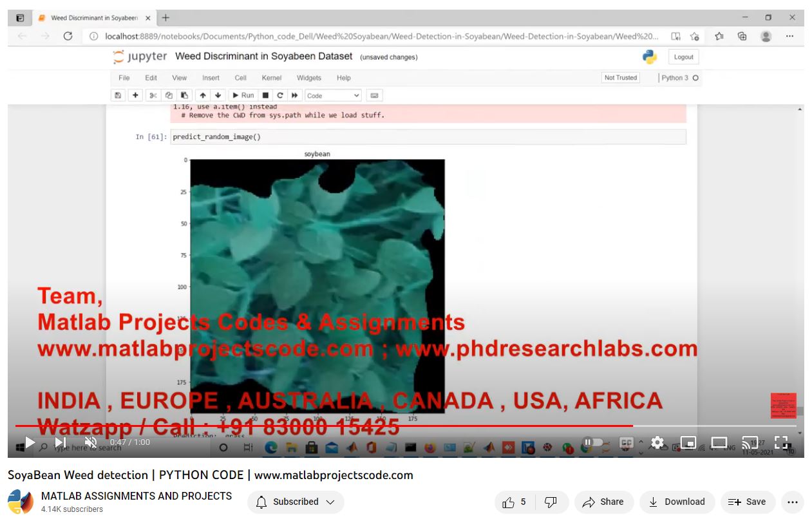This screenshot has height=519, width=812.
Task: Skip to the next video
Action: pyautogui.click(x=60, y=442)
